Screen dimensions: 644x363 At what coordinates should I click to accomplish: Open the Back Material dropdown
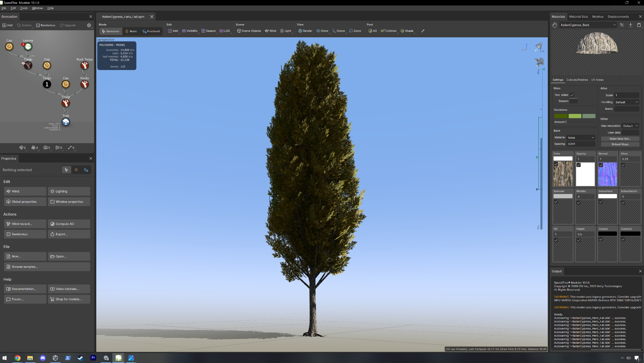tap(581, 137)
